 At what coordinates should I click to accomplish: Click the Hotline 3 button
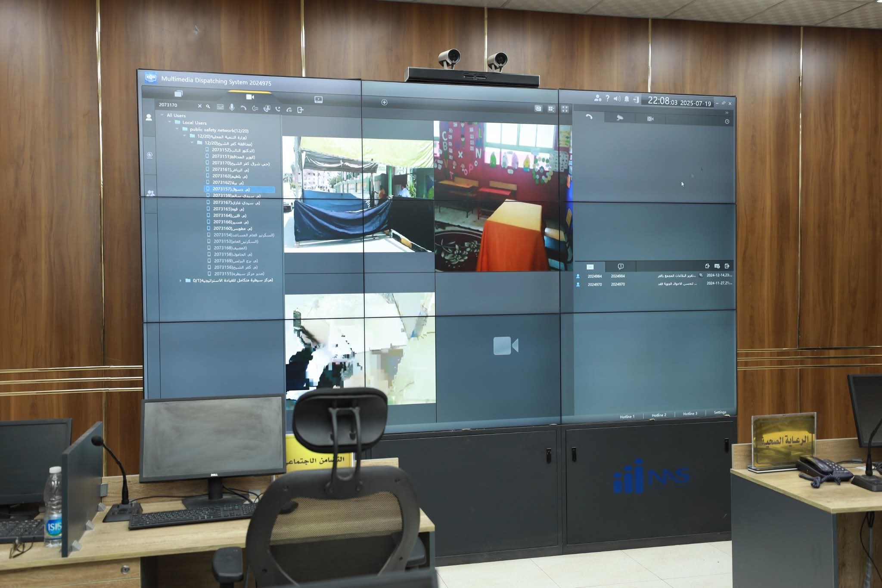[690, 414]
